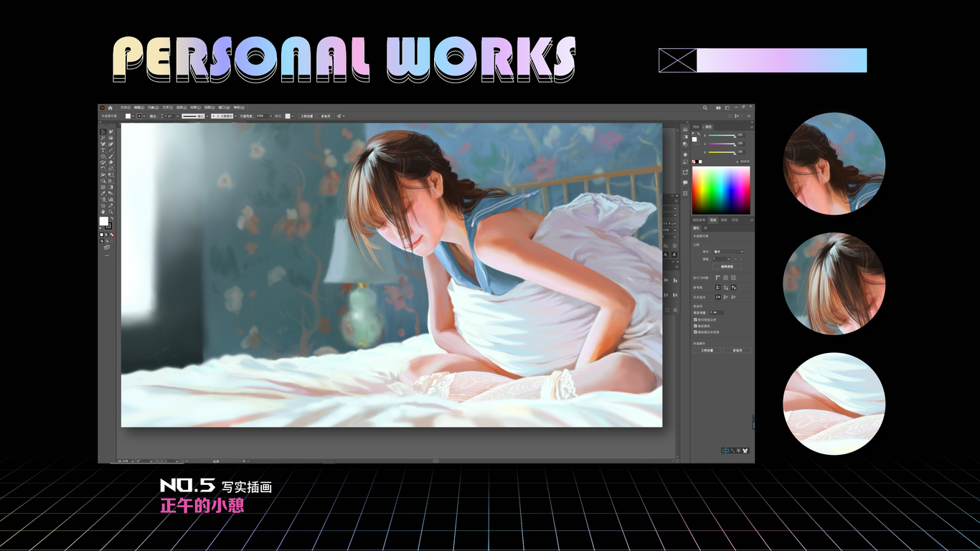Toggle show rulers icon in 标尺与网格
This screenshot has width=980, height=551.
point(718,278)
